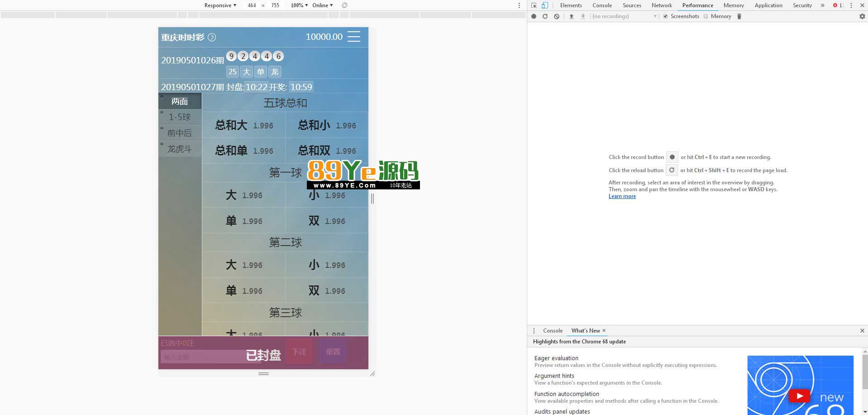Viewport: 868px width, 415px height.
Task: Open the Responsive device dropdown
Action: [220, 5]
